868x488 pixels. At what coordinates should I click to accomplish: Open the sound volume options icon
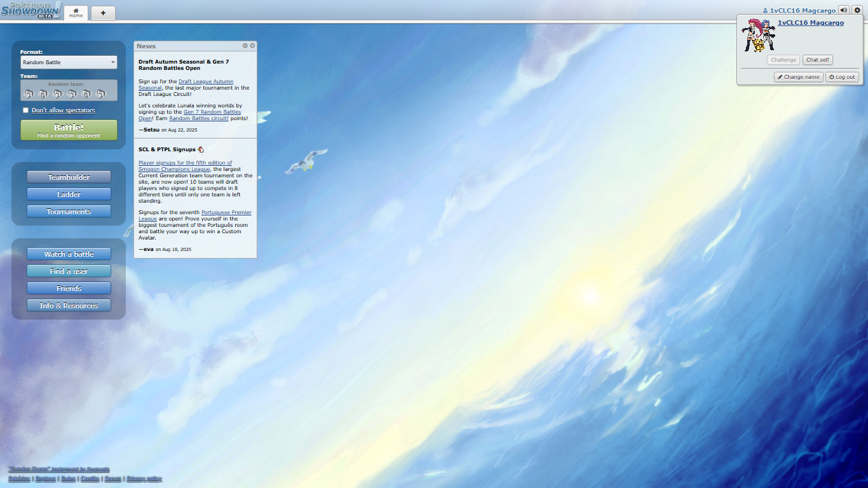tap(843, 10)
